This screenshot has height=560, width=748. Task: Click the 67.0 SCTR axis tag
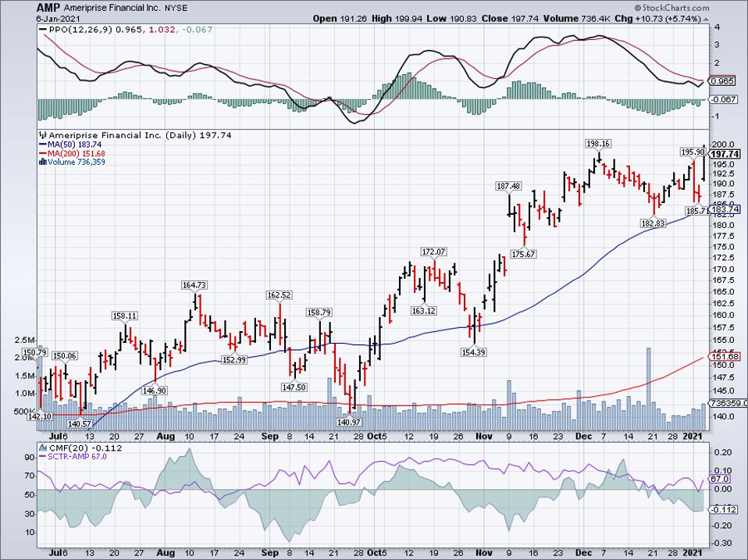pyautogui.click(x=721, y=479)
